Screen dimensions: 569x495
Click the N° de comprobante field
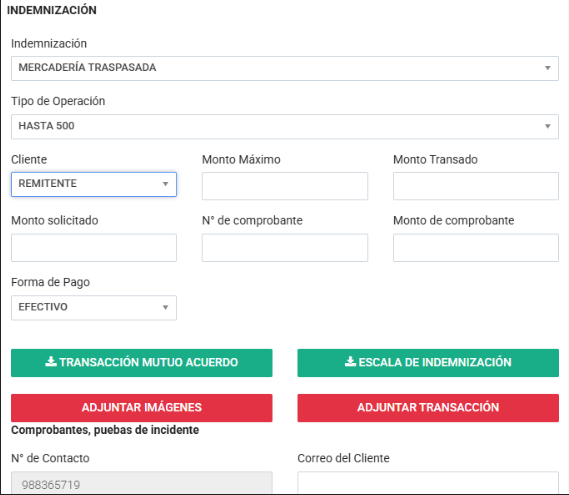285,248
